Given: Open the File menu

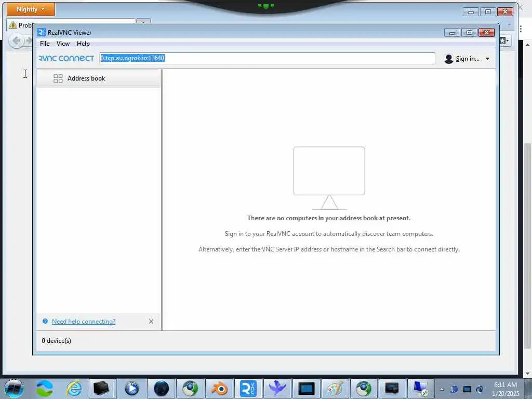Looking at the screenshot, I should coord(45,44).
